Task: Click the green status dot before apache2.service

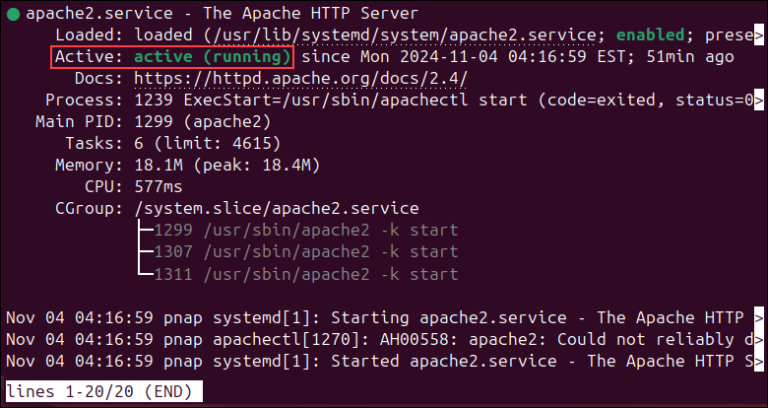Action: [x=12, y=14]
